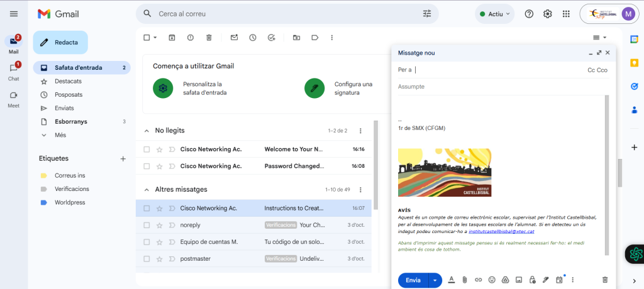
Task: Snooze the email with the clock icon
Action: coord(252,38)
